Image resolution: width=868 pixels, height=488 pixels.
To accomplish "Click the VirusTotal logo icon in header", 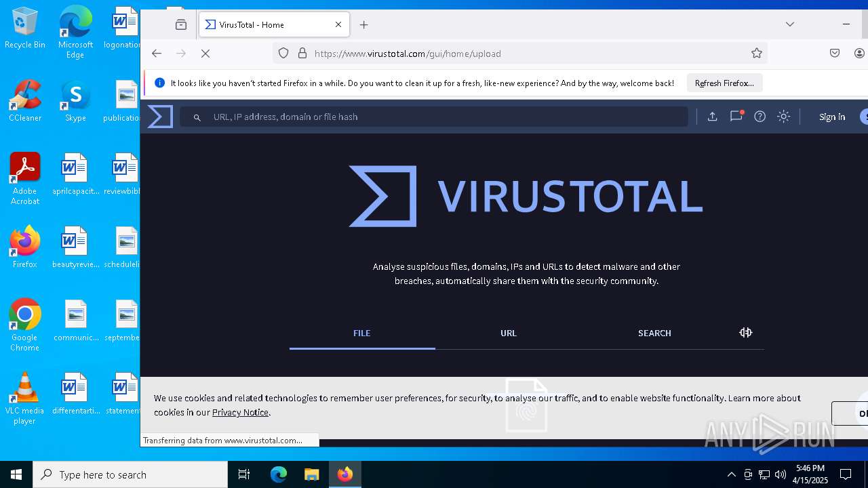I will coord(160,117).
